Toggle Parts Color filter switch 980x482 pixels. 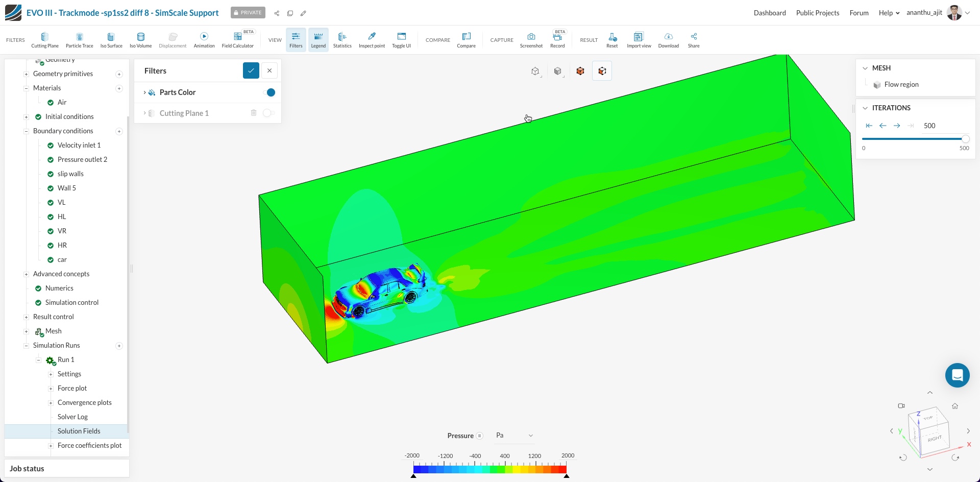point(269,92)
